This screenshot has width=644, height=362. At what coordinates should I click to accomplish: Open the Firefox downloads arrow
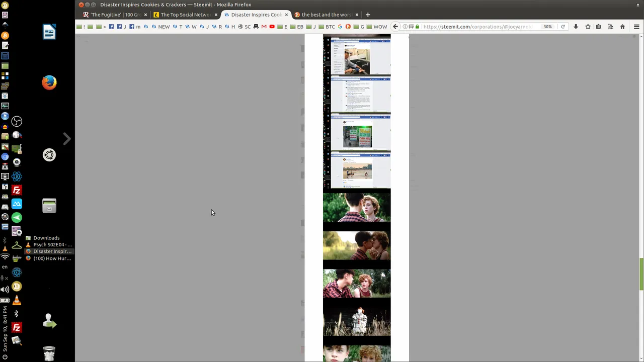[x=576, y=27]
